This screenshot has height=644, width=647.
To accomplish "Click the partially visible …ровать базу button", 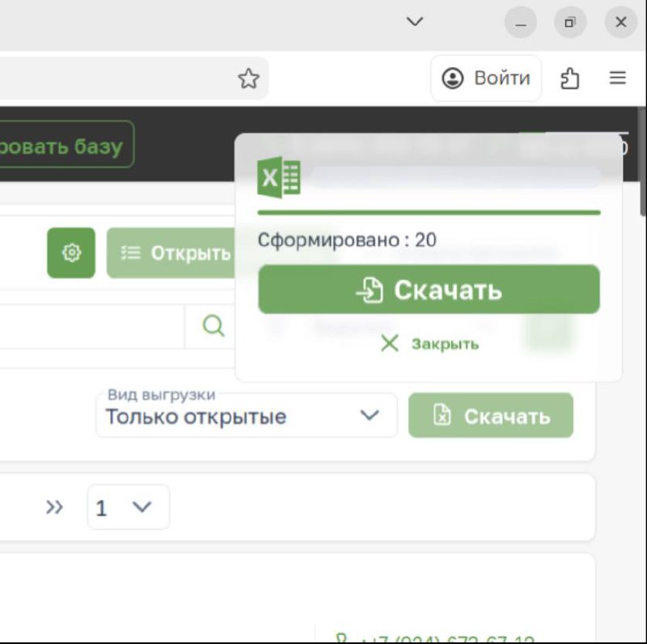I will (x=66, y=144).
